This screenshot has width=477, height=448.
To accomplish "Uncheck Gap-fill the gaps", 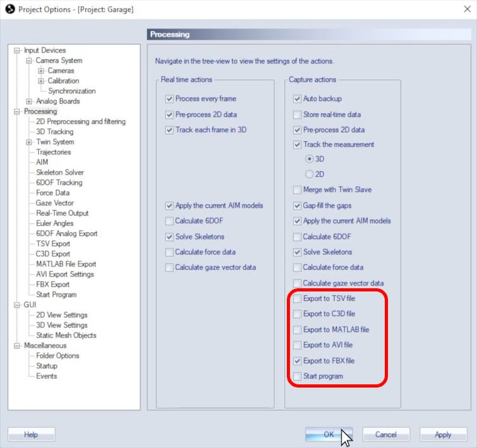I will point(297,206).
